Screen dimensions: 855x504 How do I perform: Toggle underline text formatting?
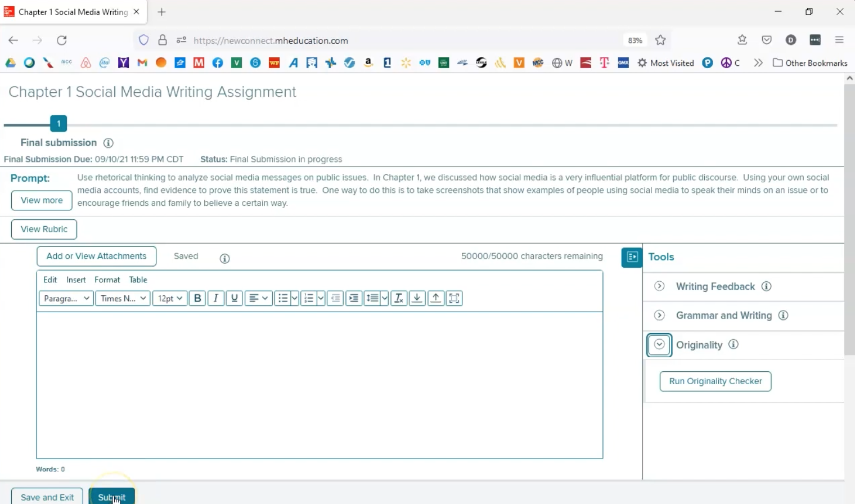pos(235,298)
